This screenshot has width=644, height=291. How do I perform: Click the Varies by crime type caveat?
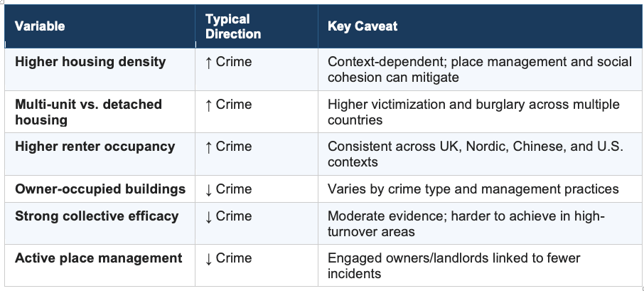[x=473, y=189]
